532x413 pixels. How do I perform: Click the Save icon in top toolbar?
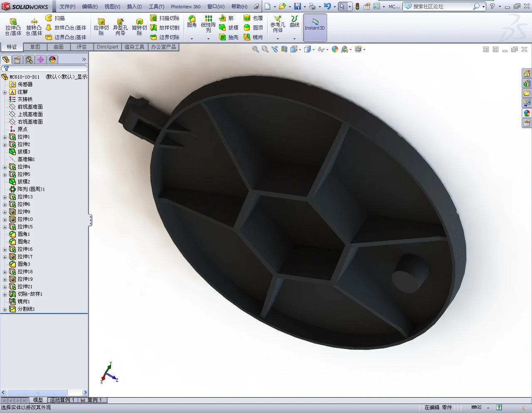(297, 6)
